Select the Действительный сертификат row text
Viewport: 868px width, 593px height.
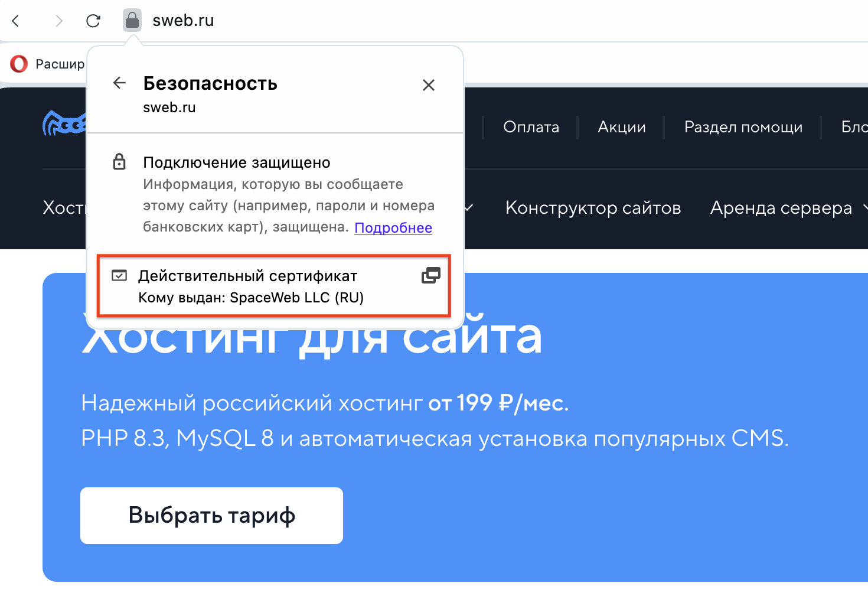pyautogui.click(x=248, y=276)
